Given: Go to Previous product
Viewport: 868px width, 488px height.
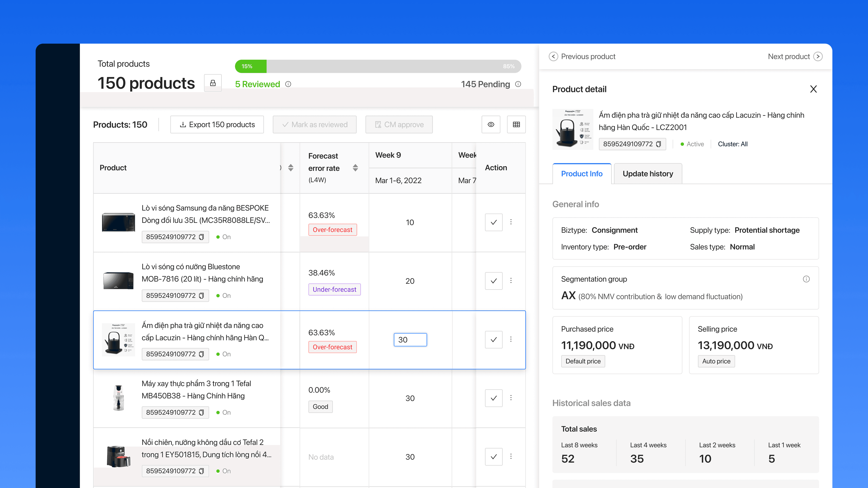Looking at the screenshot, I should click(582, 57).
